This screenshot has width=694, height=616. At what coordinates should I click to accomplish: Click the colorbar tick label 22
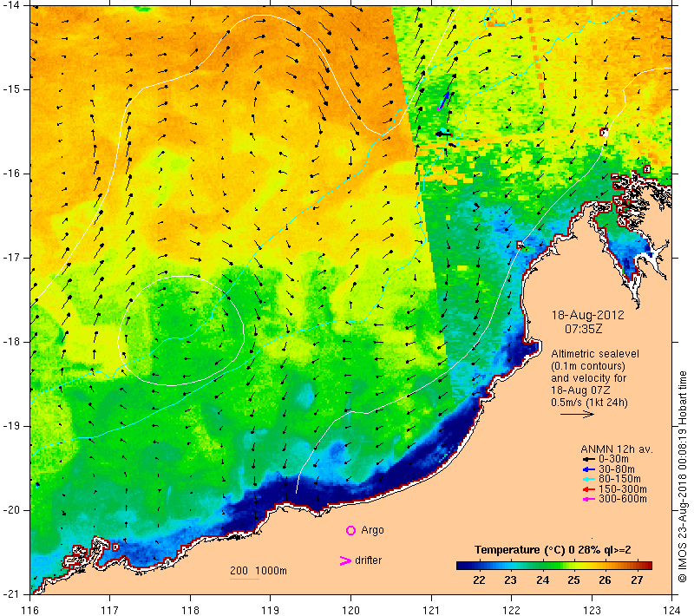[x=479, y=580]
